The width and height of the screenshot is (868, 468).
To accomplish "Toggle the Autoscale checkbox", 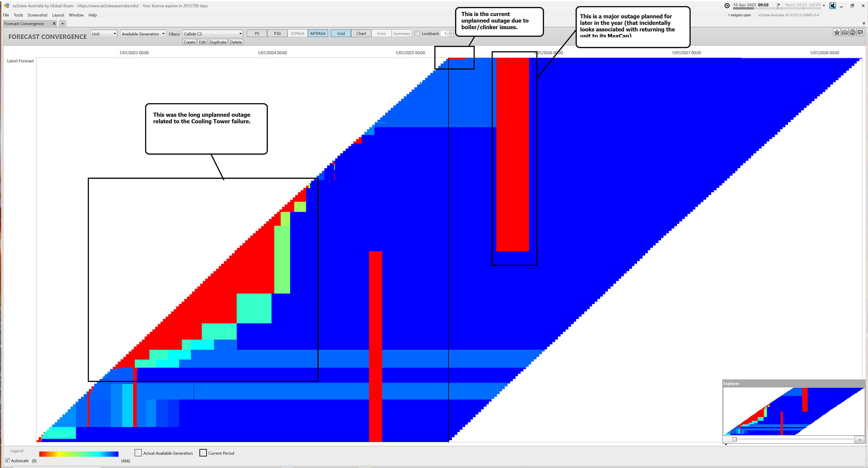I will pyautogui.click(x=7, y=461).
